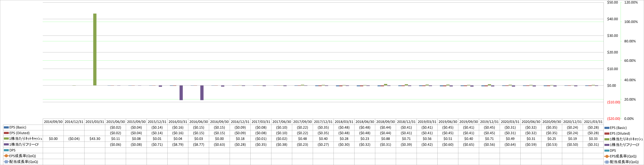The image size is (644, 165).
Task: Select the 2018/09/30 date column header
Action: 386,122
